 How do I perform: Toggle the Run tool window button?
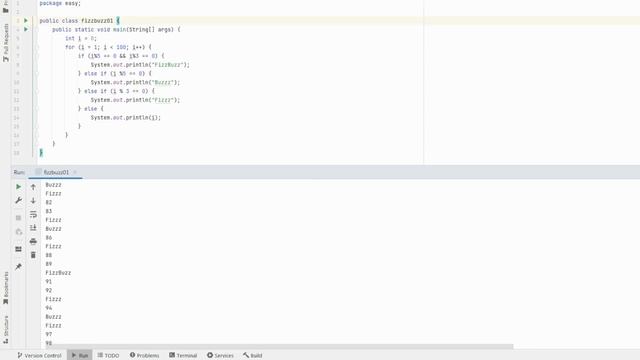80,356
